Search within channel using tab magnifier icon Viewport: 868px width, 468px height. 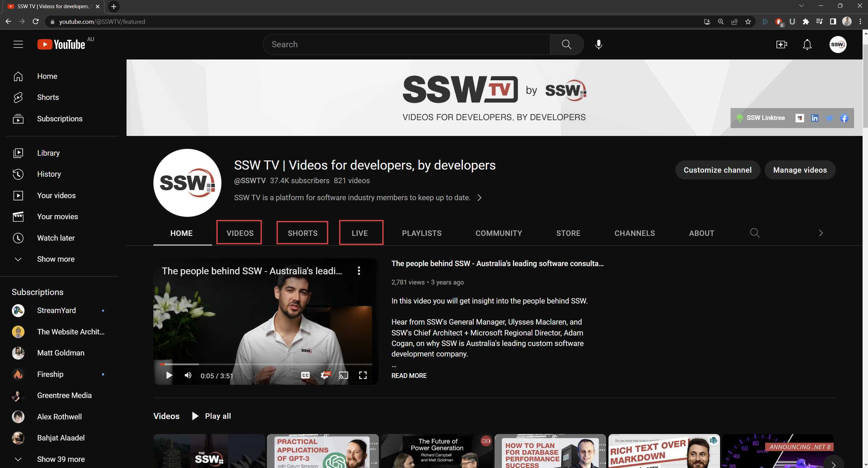(755, 233)
